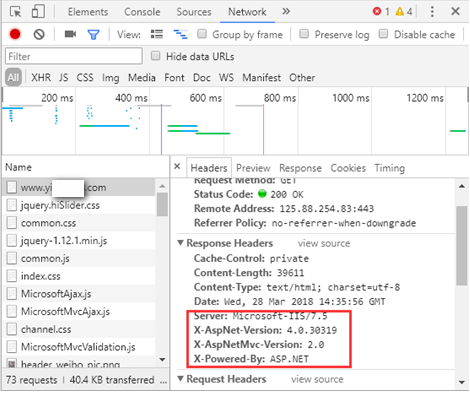The image size is (470, 393).
Task: Activate the inspect element picker icon
Action: click(x=15, y=12)
